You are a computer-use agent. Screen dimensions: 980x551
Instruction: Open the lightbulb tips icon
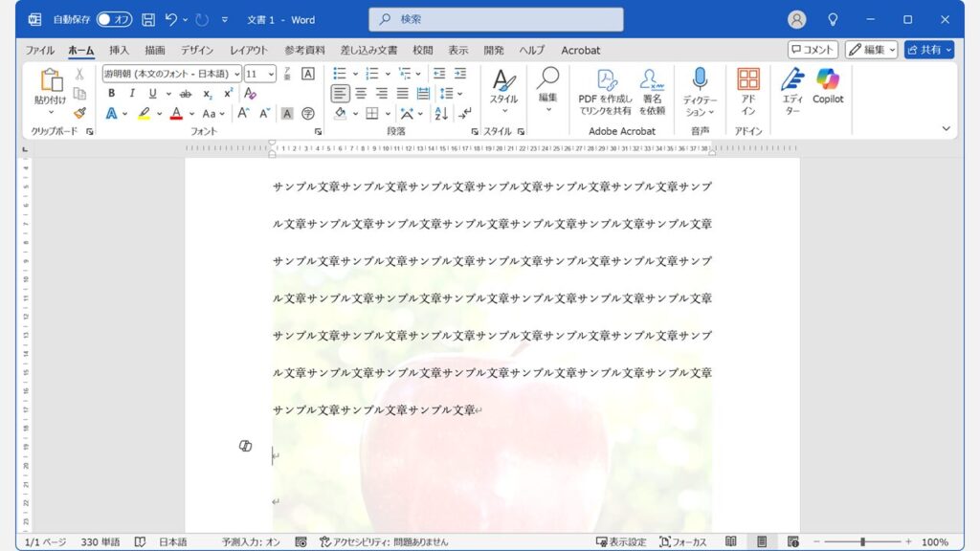(833, 19)
